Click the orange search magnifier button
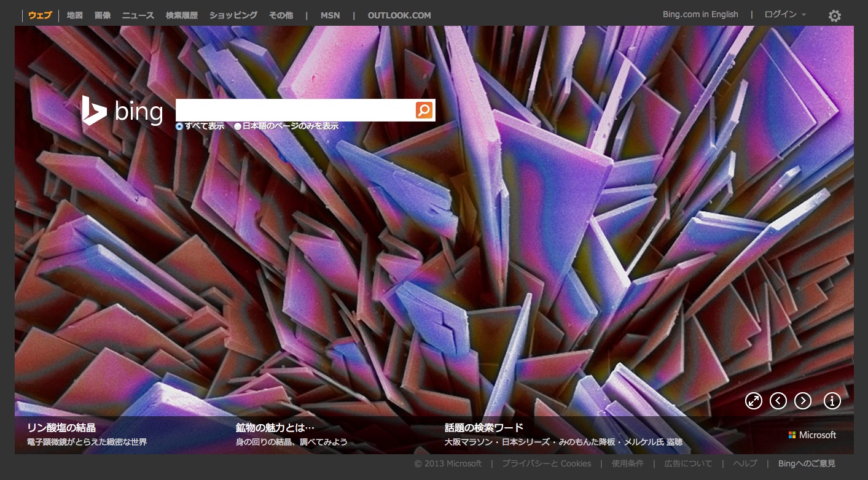The width and height of the screenshot is (868, 480). pyautogui.click(x=424, y=110)
